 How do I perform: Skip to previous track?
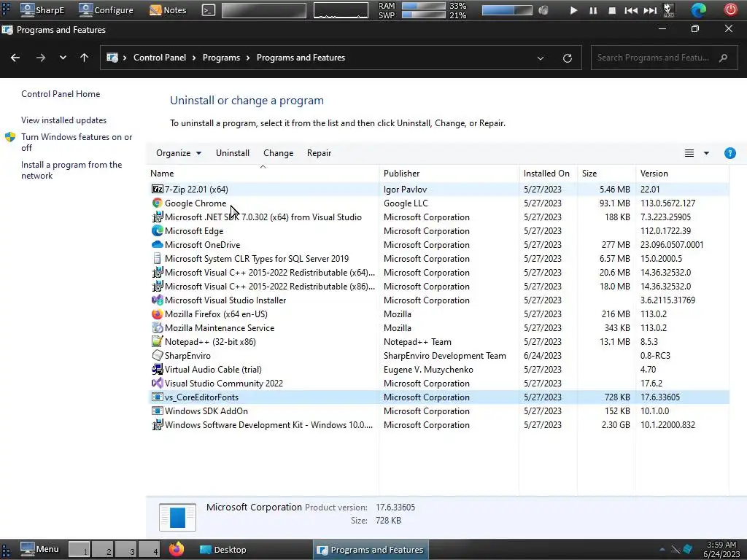631,10
